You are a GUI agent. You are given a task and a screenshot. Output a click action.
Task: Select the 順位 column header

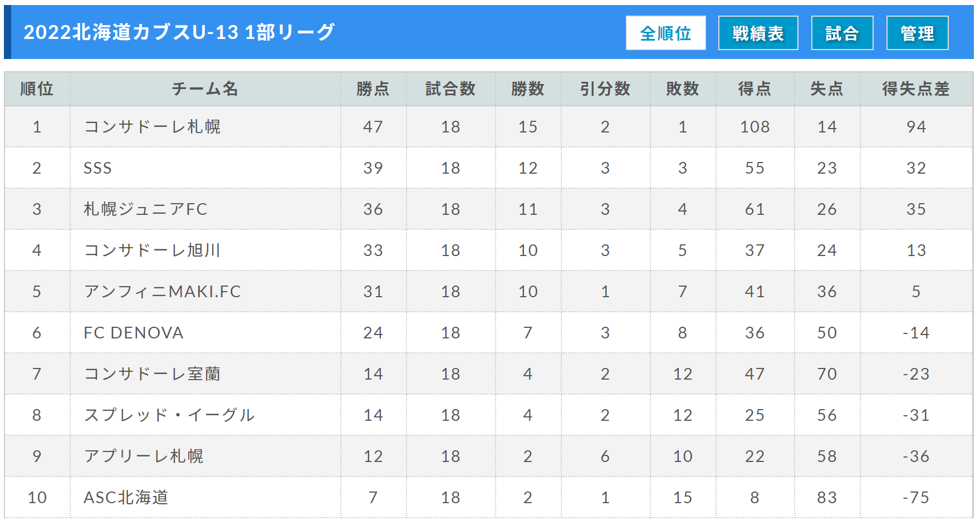[37, 89]
